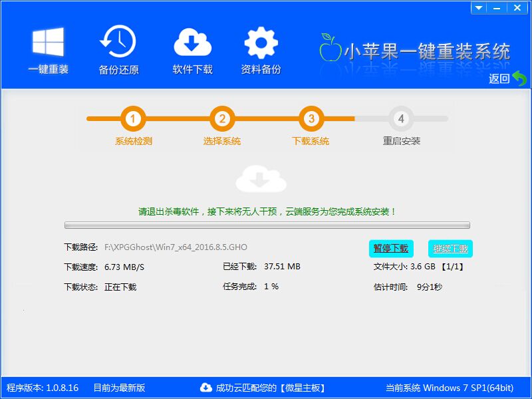This screenshot has height=399, width=532.
Task: Open the 资料备份 gear icon
Action: (x=261, y=43)
